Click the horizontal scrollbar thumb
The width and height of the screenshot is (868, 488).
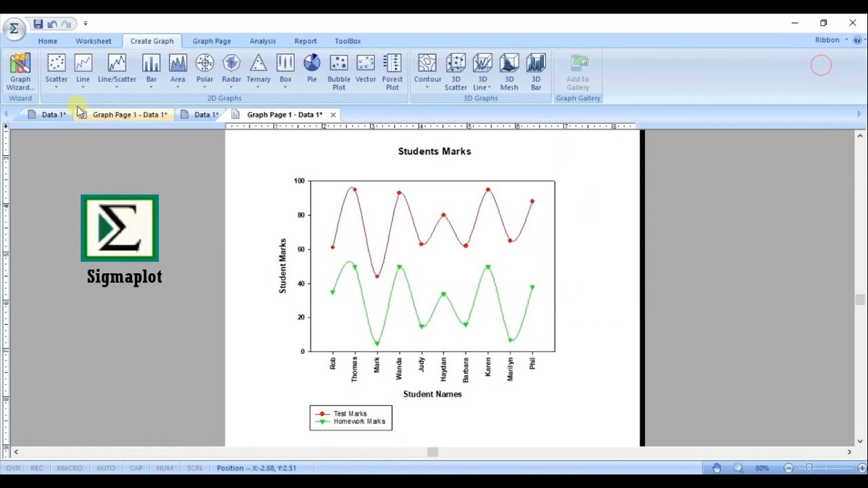(x=433, y=452)
